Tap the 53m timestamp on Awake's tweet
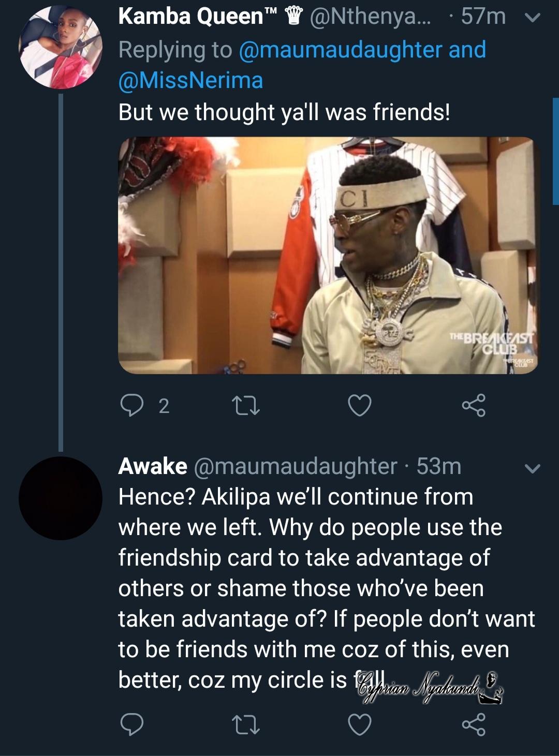Screen dimensions: 559x756 coord(439,467)
